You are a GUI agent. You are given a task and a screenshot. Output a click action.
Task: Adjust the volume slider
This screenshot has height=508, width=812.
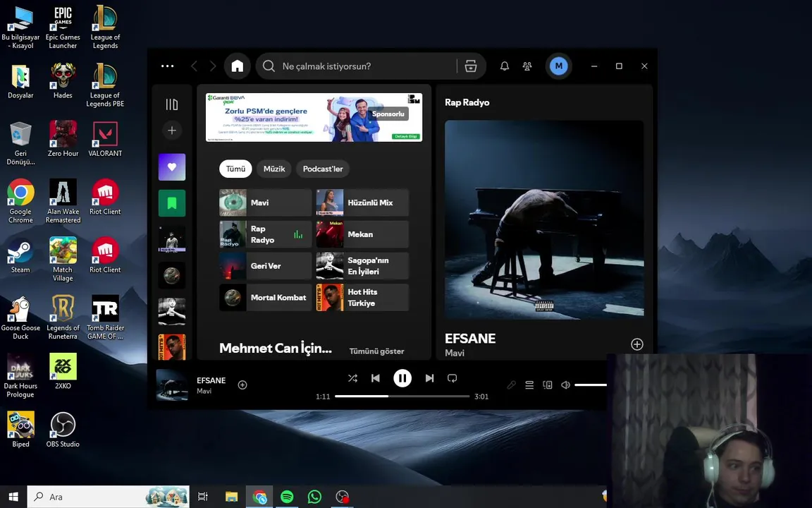(x=591, y=385)
